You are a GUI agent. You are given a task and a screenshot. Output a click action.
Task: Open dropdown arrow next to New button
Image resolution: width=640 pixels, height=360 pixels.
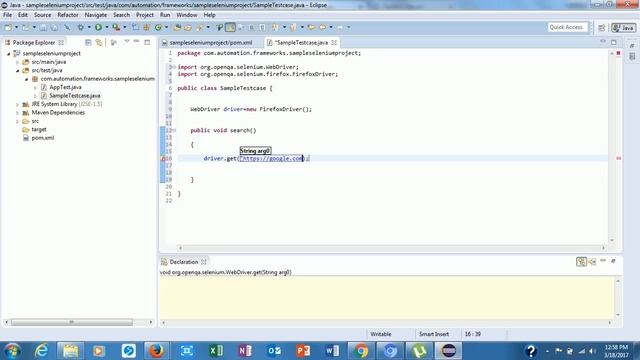coord(16,27)
